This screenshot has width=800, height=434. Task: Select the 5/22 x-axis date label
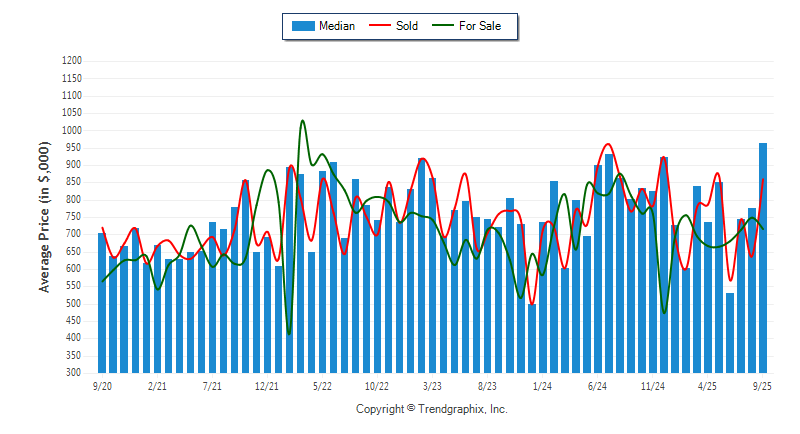(x=322, y=385)
